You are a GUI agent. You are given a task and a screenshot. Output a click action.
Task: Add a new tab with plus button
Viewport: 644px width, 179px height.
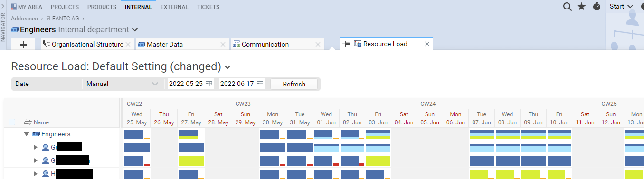tap(23, 44)
